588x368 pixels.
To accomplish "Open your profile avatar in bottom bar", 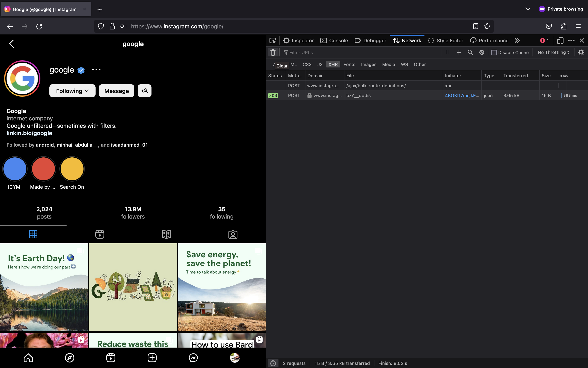I will 235,358.
